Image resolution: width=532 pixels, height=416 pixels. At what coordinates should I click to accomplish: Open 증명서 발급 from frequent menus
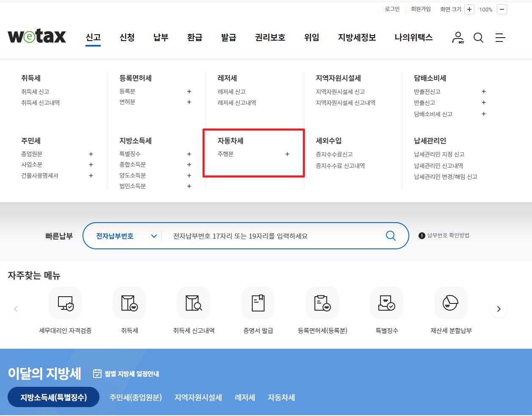point(258,303)
